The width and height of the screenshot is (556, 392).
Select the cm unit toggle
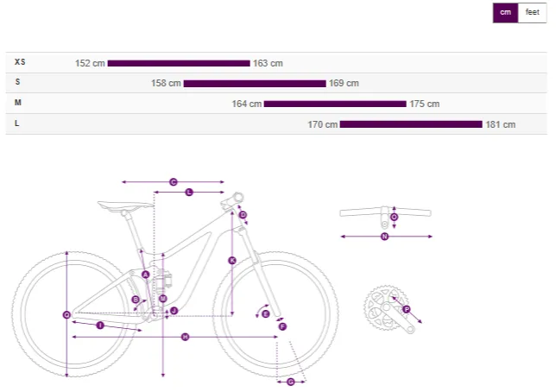point(505,13)
